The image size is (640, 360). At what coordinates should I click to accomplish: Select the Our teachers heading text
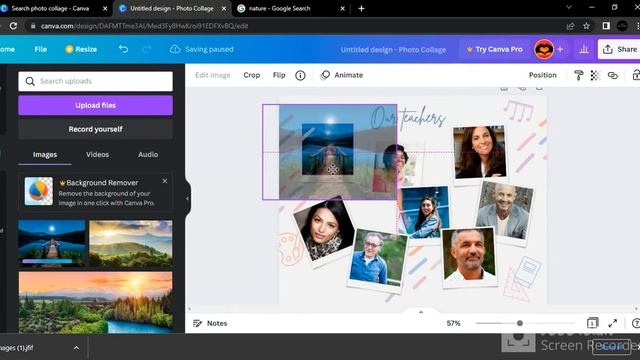408,117
